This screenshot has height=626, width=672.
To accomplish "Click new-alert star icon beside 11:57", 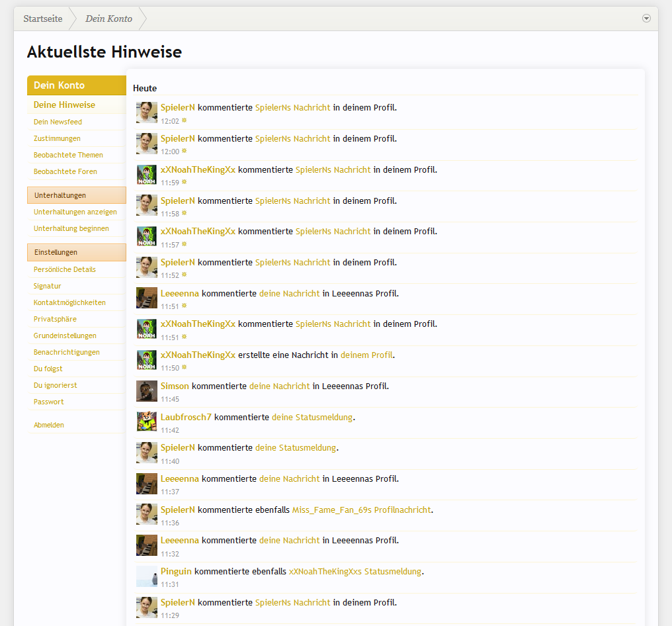I will pos(185,244).
